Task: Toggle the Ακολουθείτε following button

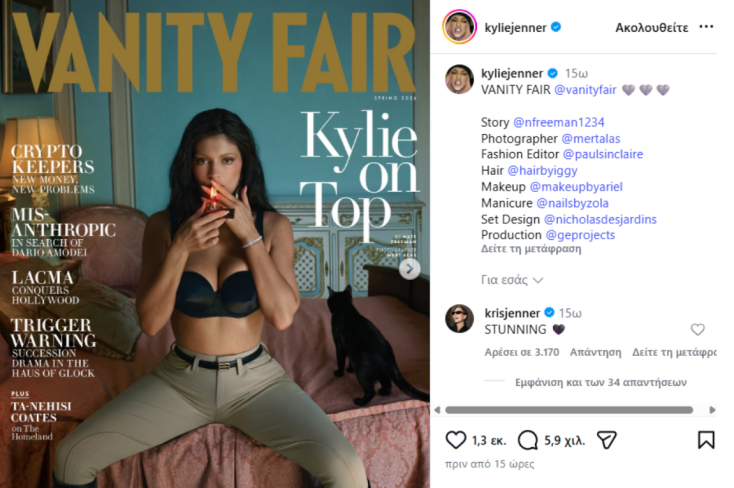Action: [x=652, y=28]
